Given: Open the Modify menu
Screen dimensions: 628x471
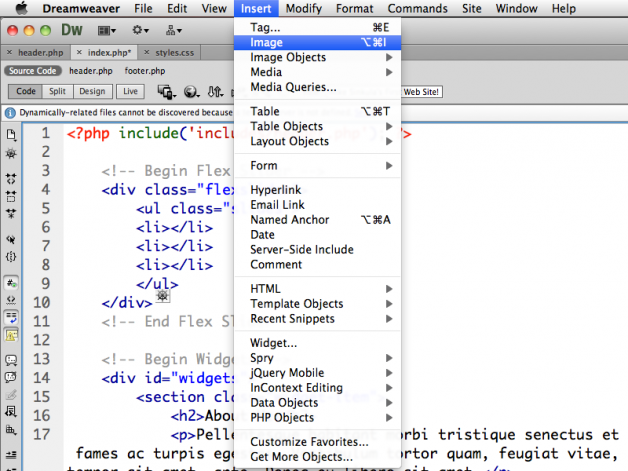Looking at the screenshot, I should click(x=304, y=8).
